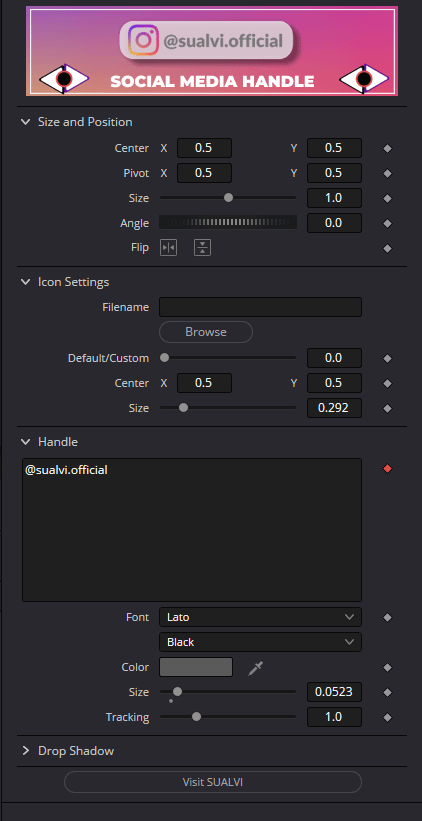Click the Filename input field
422x821 pixels.
(260, 307)
